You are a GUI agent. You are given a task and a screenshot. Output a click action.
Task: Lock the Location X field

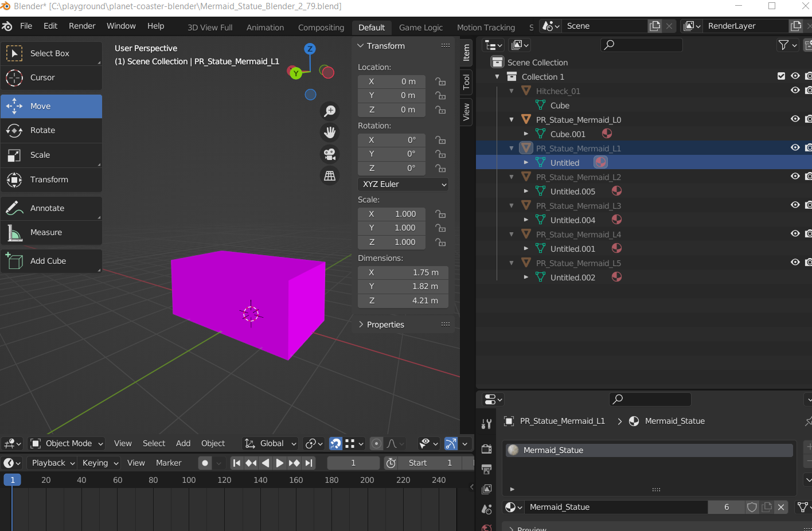tap(440, 81)
